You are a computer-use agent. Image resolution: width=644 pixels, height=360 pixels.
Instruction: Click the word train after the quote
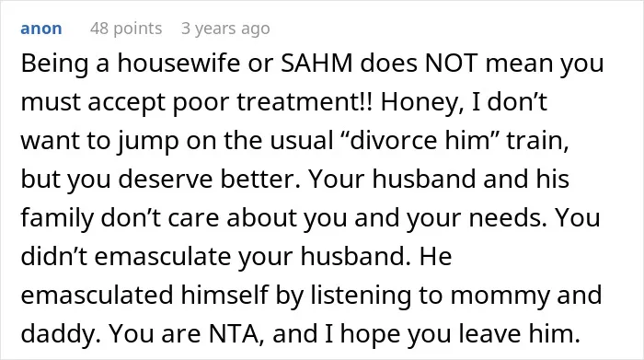[537, 141]
